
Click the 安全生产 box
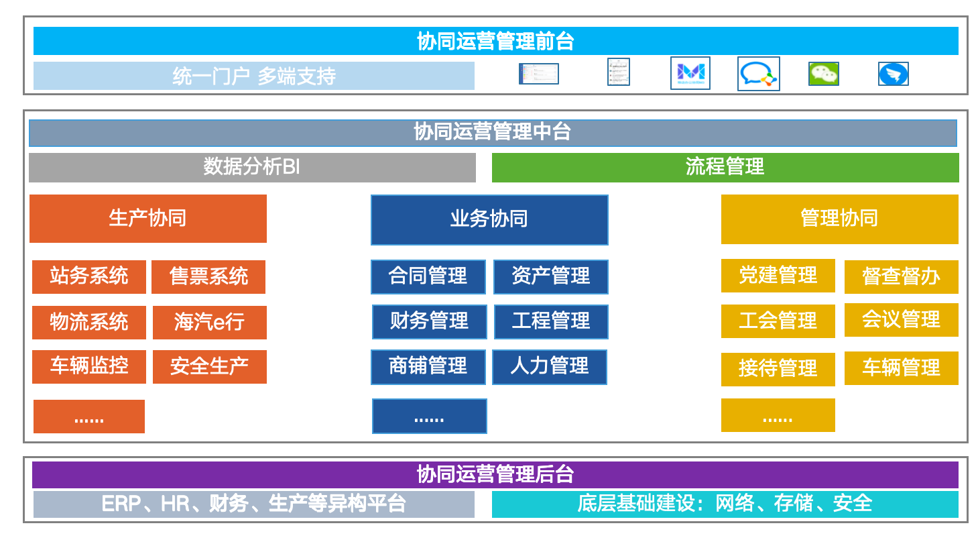[x=210, y=367]
